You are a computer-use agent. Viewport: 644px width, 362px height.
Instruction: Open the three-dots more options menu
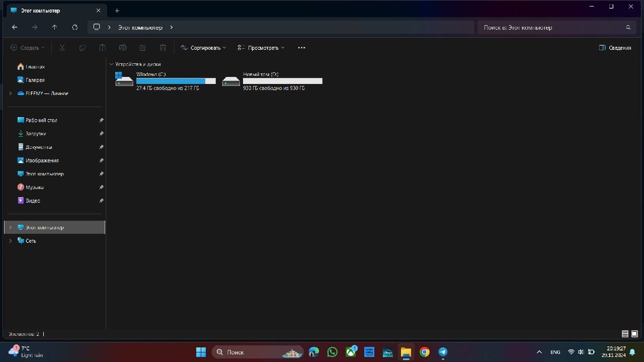301,48
